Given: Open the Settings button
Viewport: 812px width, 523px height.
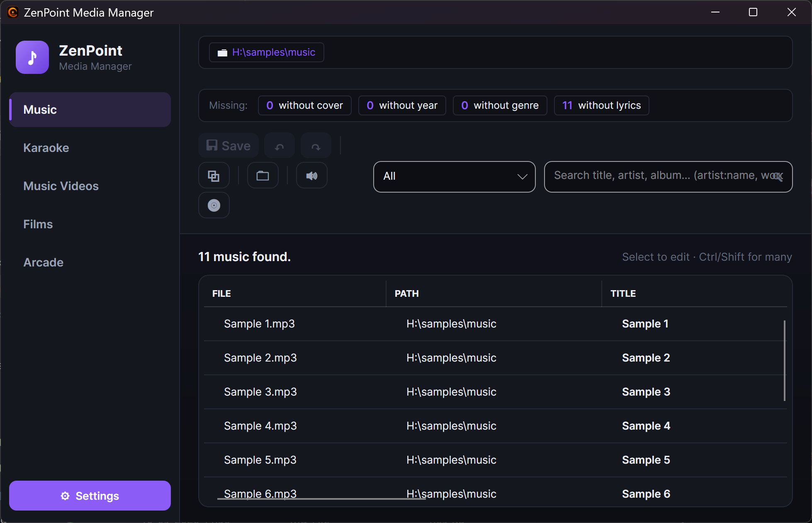Looking at the screenshot, I should click(x=90, y=496).
